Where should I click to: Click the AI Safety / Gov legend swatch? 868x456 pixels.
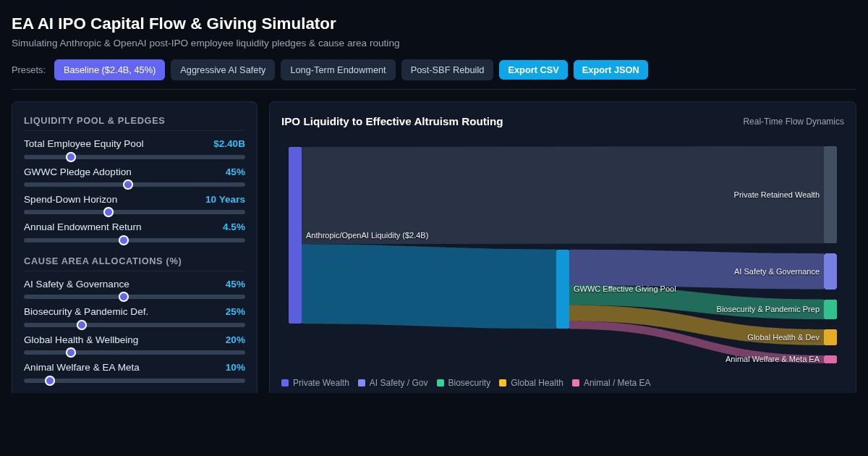click(x=362, y=383)
